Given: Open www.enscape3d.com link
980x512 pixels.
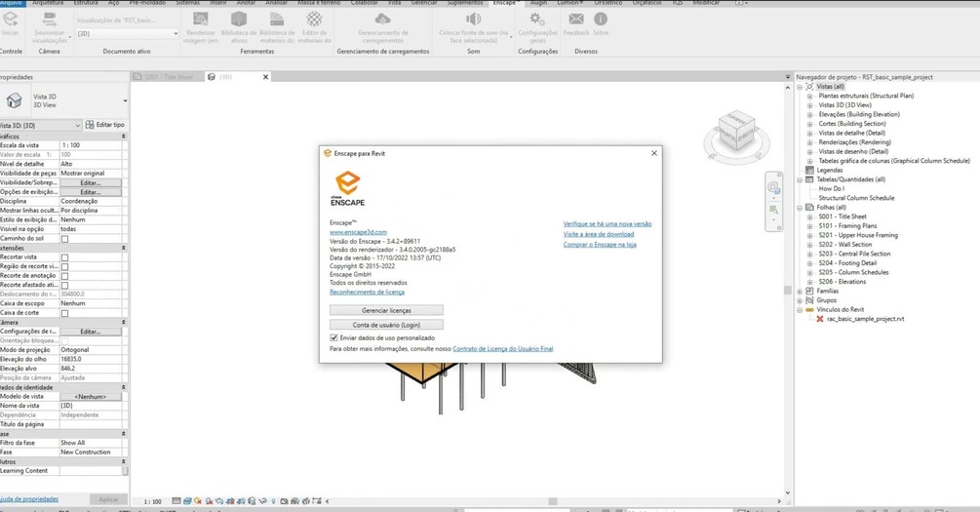Looking at the screenshot, I should coord(358,232).
